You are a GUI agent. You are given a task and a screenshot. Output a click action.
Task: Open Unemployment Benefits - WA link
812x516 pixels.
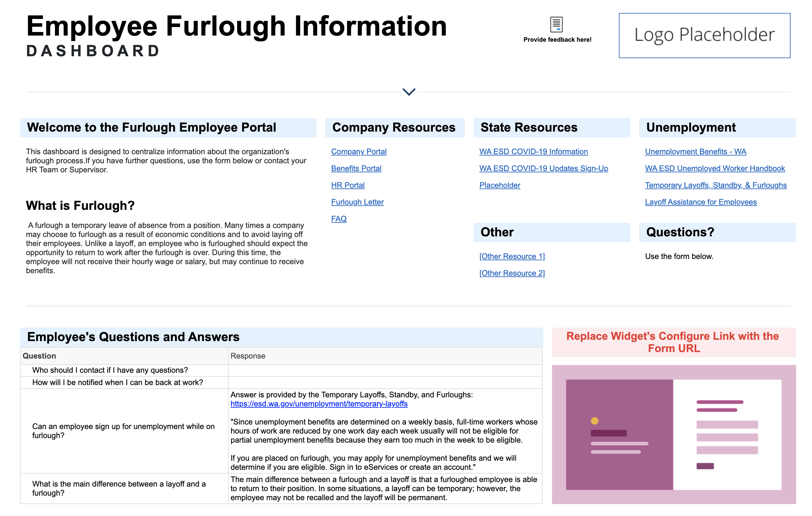pos(695,152)
